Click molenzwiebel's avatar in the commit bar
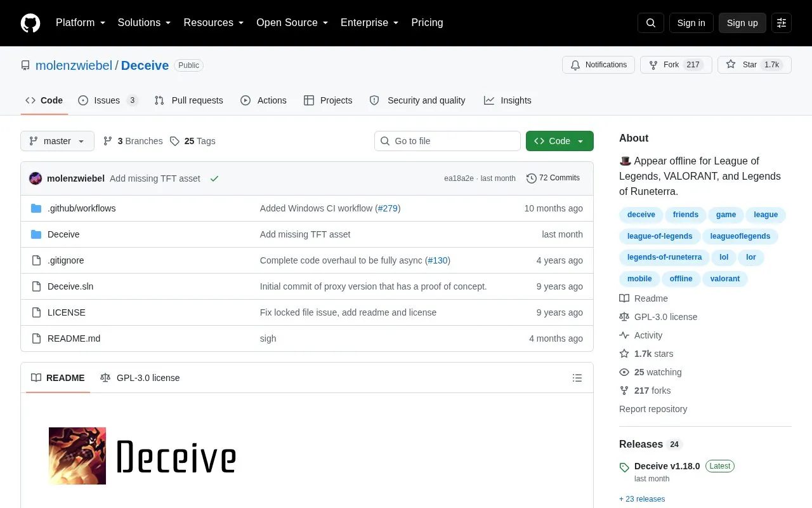The image size is (812, 508). 36,178
